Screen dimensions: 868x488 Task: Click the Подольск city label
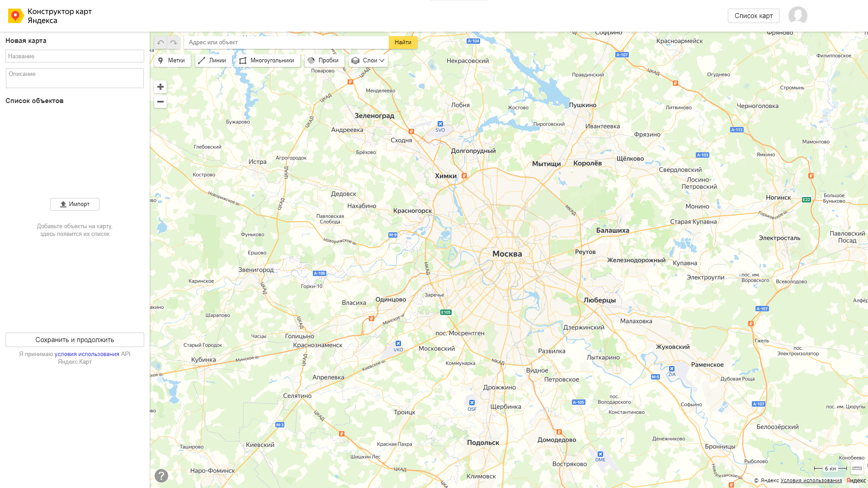click(483, 443)
